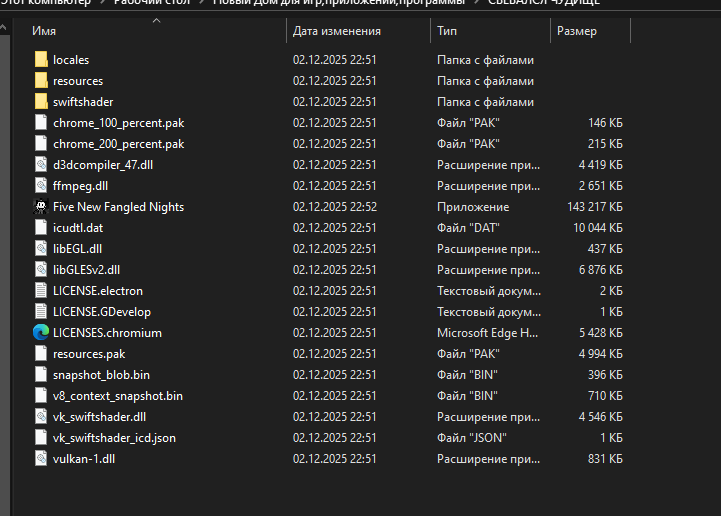Select the Five New Fangled Nights app icon
This screenshot has width=721, height=516.
pyautogui.click(x=41, y=207)
